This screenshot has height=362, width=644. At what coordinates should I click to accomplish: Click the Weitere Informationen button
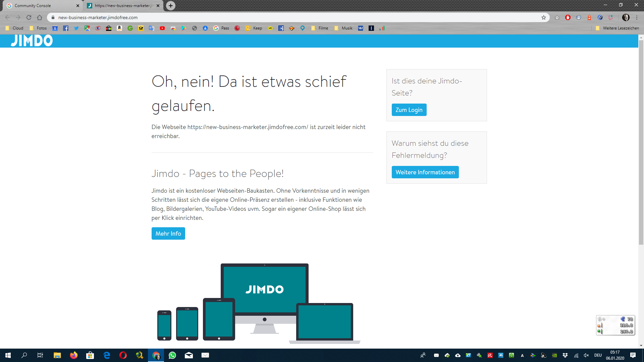coord(425,172)
